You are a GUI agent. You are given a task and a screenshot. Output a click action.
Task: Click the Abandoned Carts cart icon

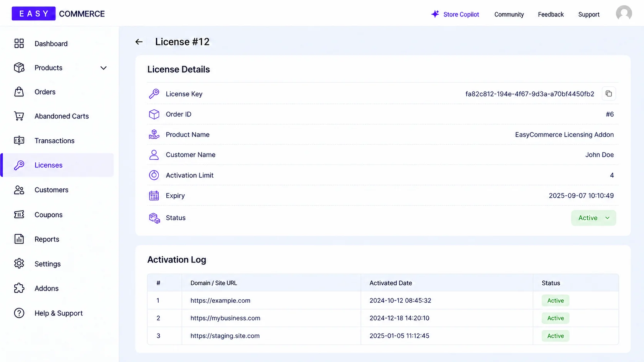pos(19,116)
